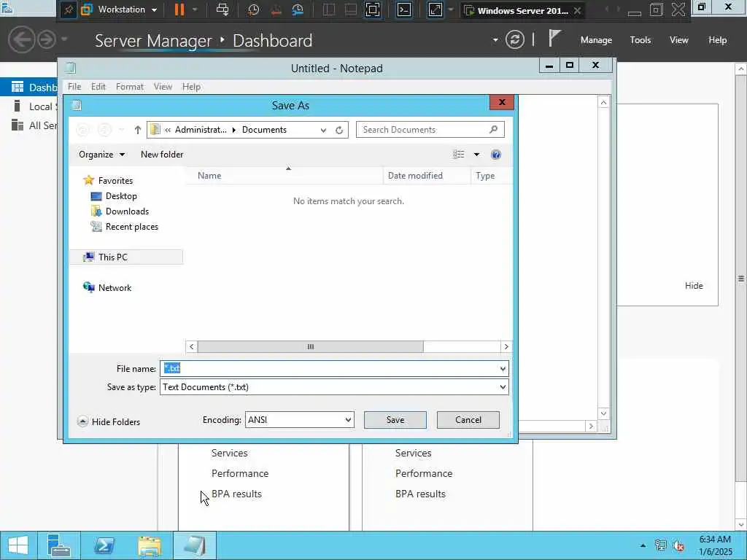
Task: Open Notepad's Edit menu
Action: coord(98,87)
